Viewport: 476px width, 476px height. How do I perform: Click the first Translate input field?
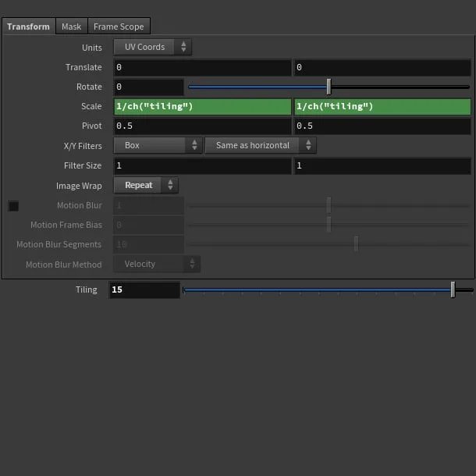202,67
